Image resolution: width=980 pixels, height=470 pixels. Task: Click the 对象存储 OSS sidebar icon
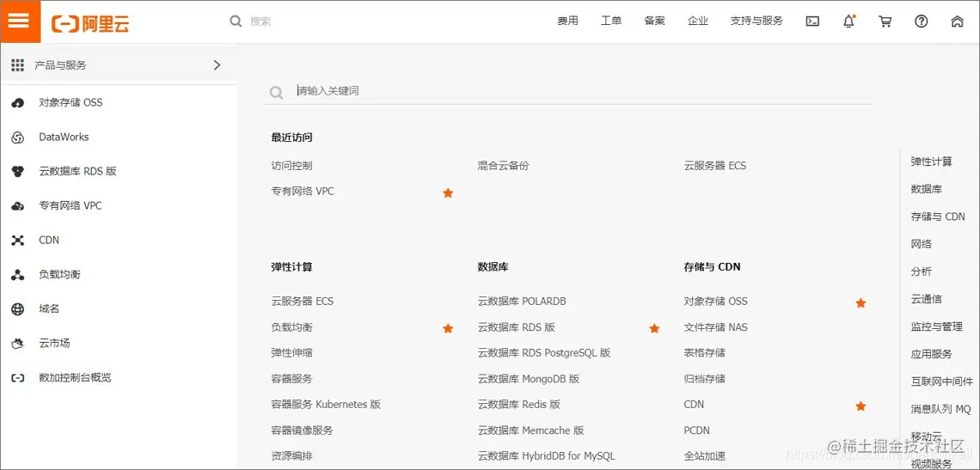18,103
